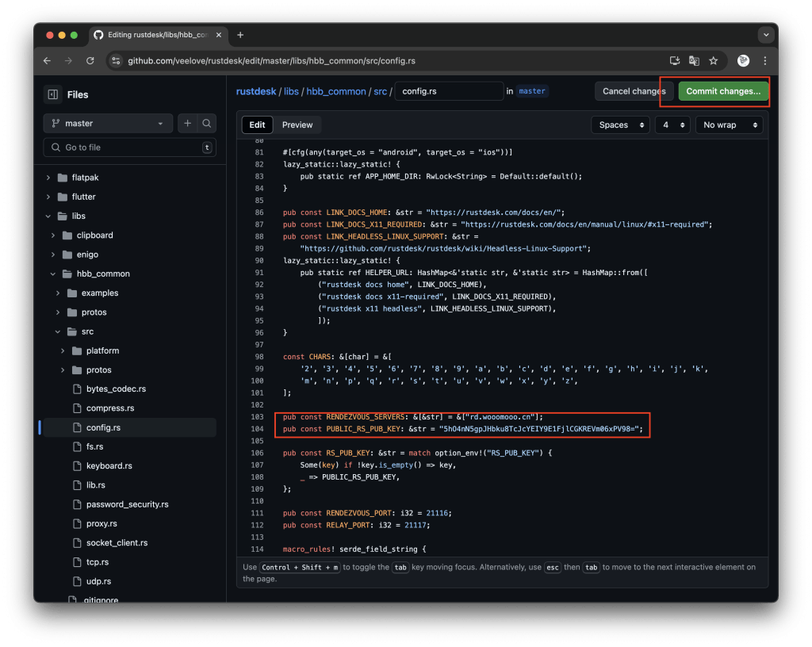The height and width of the screenshot is (647, 812).
Task: Select the Edit tab
Action: (x=257, y=124)
